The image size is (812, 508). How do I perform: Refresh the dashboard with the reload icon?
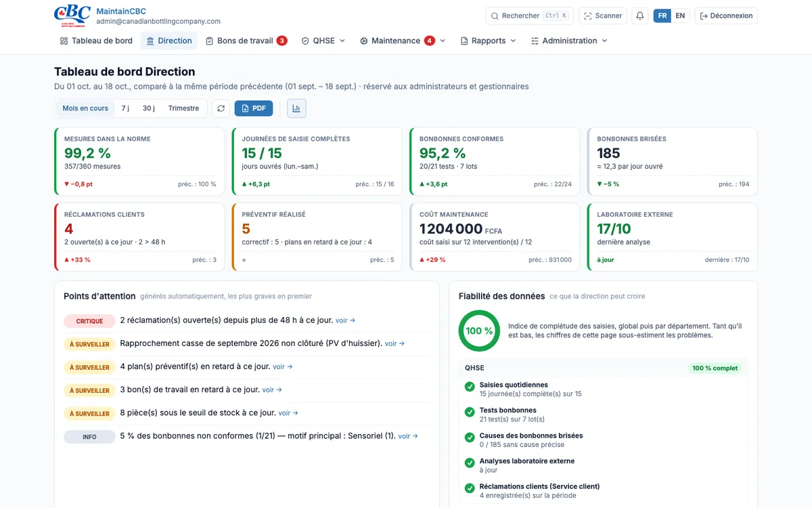coord(221,108)
